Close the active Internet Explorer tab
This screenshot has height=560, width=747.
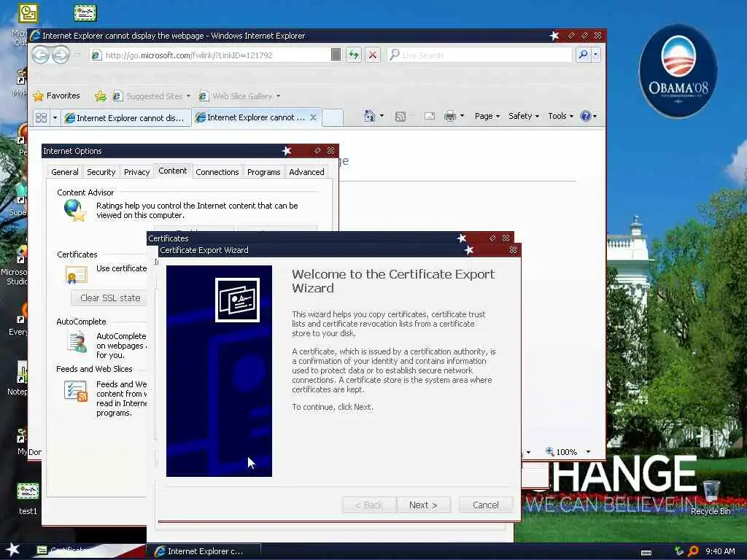[x=313, y=117]
